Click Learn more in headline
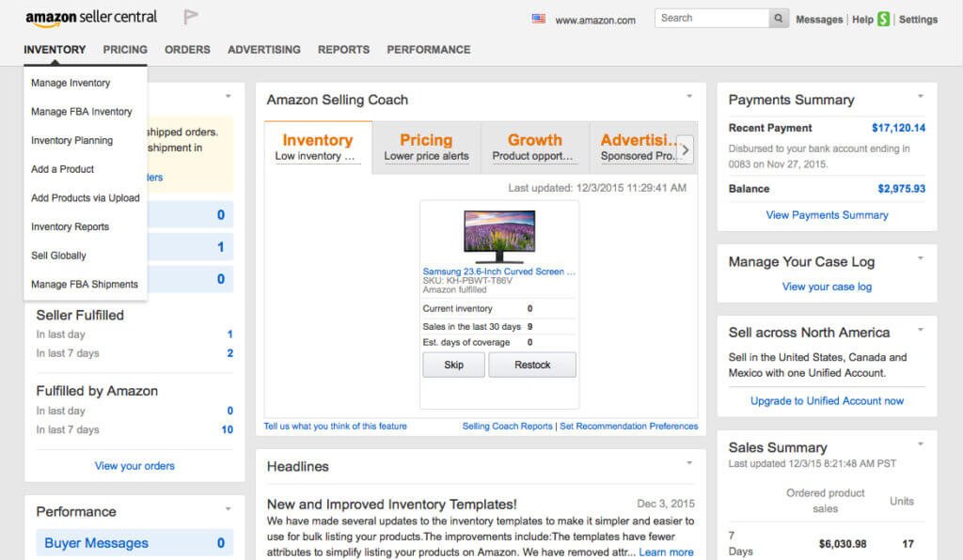The height and width of the screenshot is (560, 963). click(x=666, y=552)
